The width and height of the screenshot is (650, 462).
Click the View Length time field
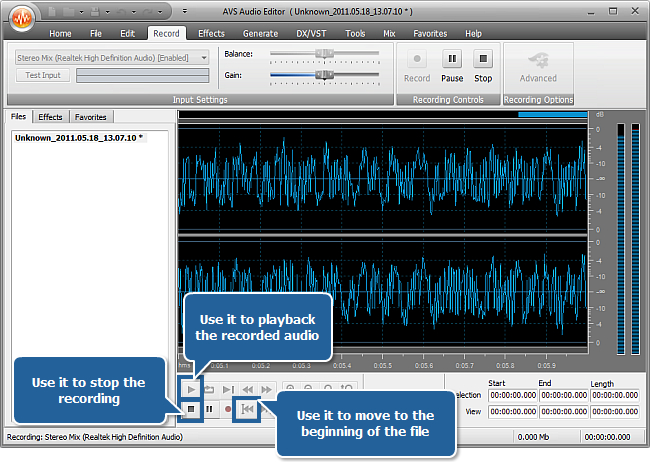pos(615,411)
